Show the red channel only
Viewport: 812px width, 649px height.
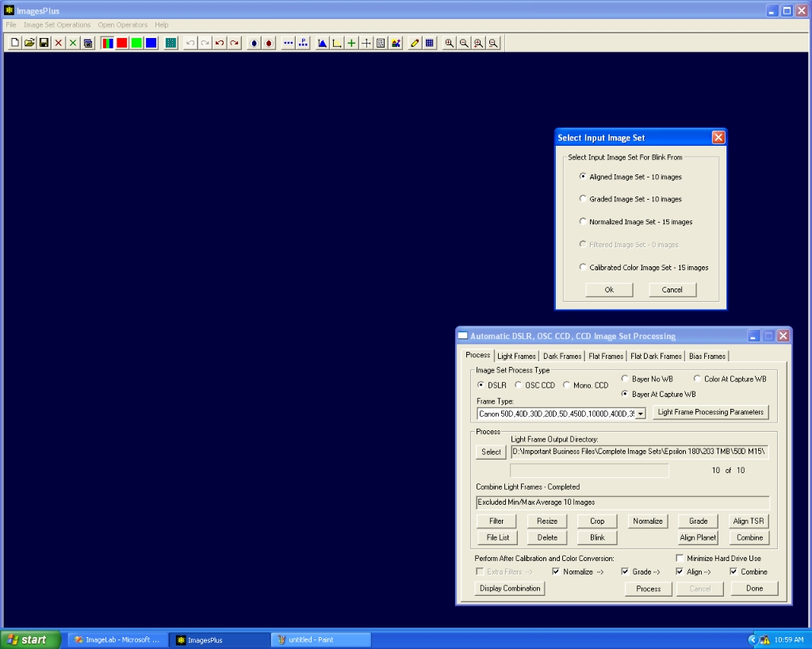[x=121, y=43]
